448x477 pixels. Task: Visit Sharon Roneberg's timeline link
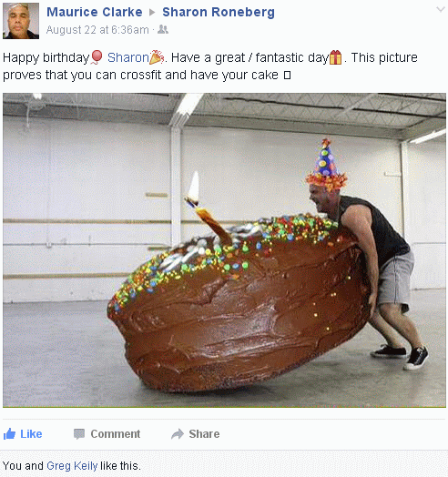pyautogui.click(x=219, y=12)
